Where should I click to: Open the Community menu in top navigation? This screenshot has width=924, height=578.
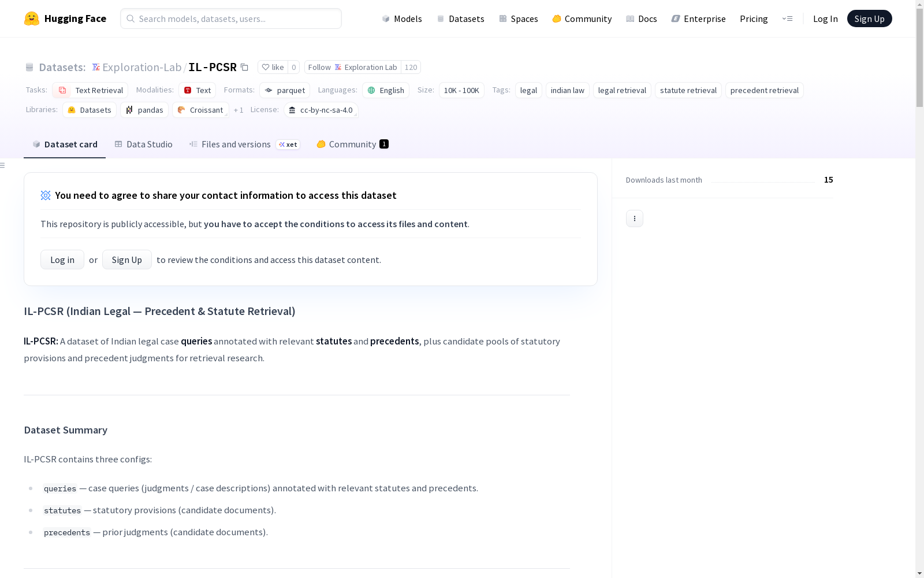pyautogui.click(x=582, y=18)
